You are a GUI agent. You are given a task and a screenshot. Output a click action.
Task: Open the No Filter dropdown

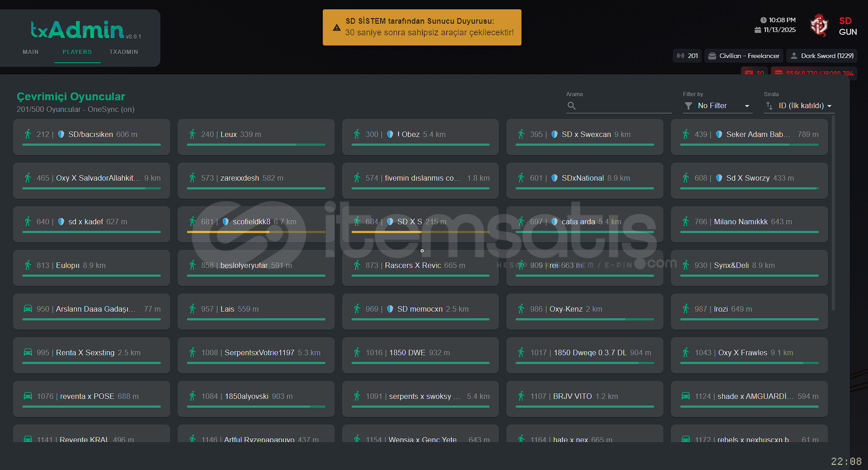[717, 106]
